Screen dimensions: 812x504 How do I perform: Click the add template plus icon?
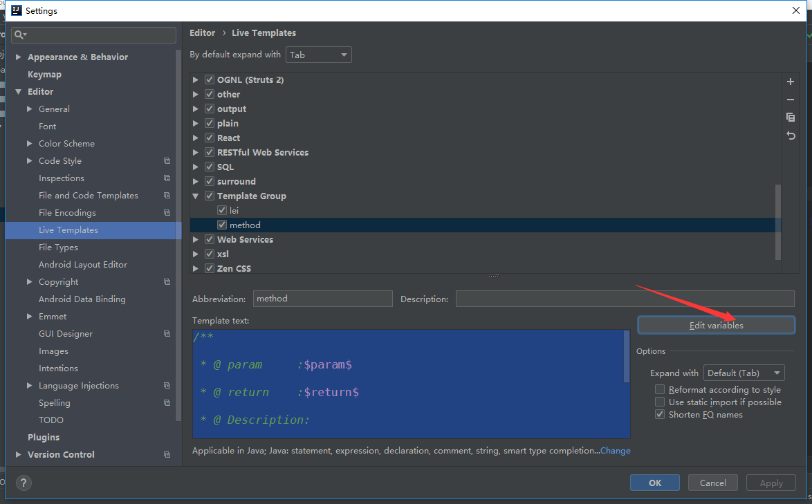point(791,82)
